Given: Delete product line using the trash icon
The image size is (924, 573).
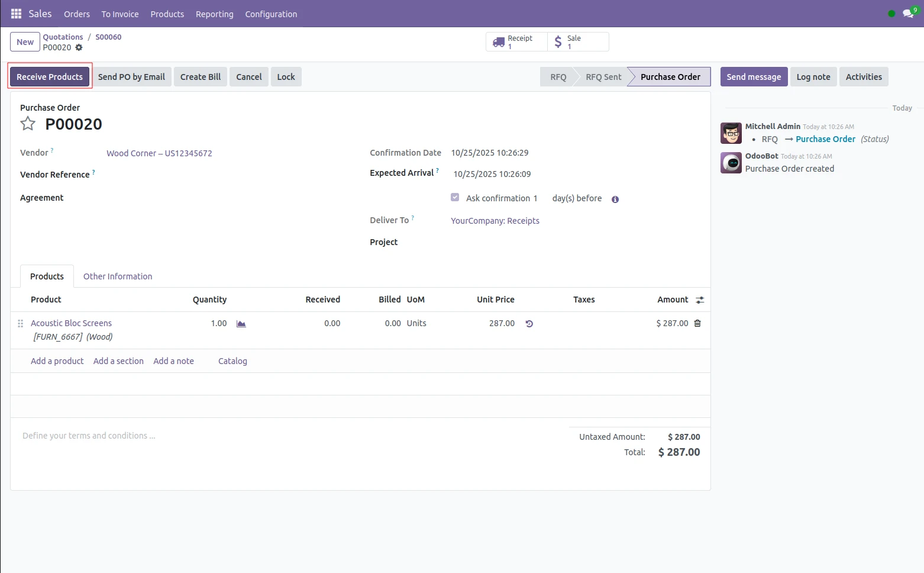Looking at the screenshot, I should [697, 323].
